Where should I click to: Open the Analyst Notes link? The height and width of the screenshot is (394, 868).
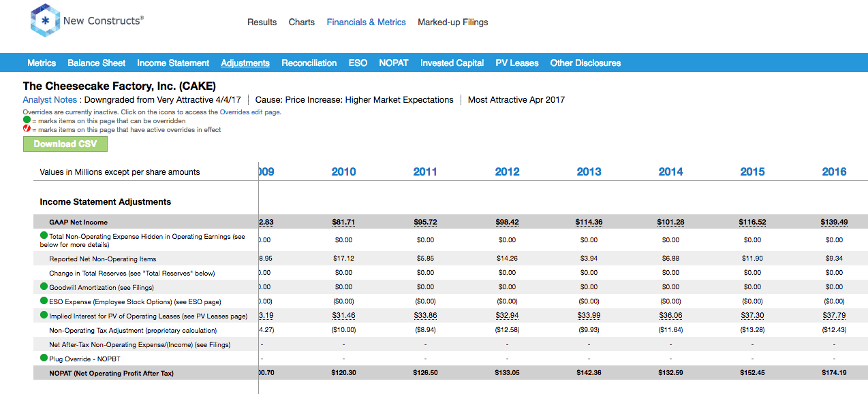click(x=50, y=100)
